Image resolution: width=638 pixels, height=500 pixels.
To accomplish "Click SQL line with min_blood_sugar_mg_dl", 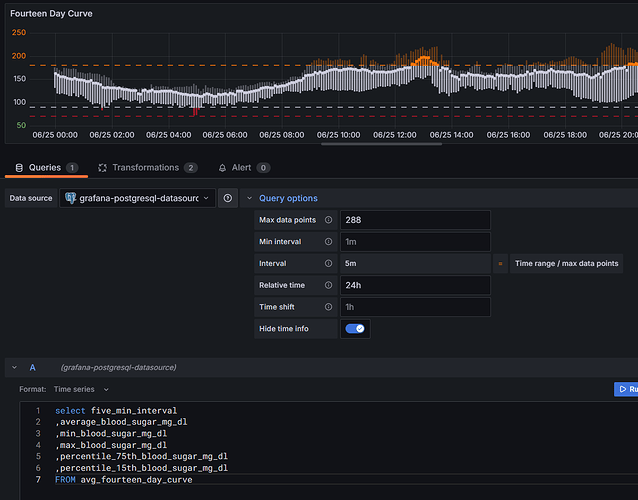I will 111,434.
